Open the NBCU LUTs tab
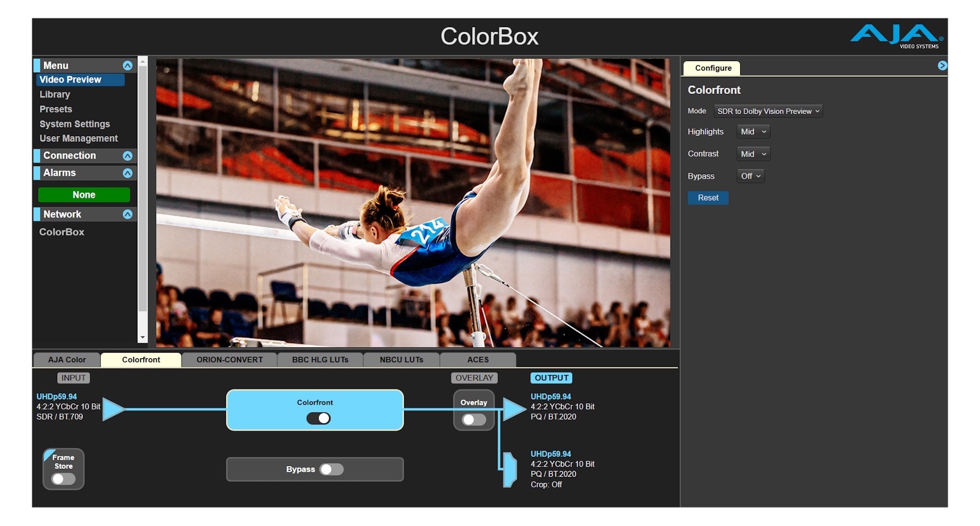 401,360
